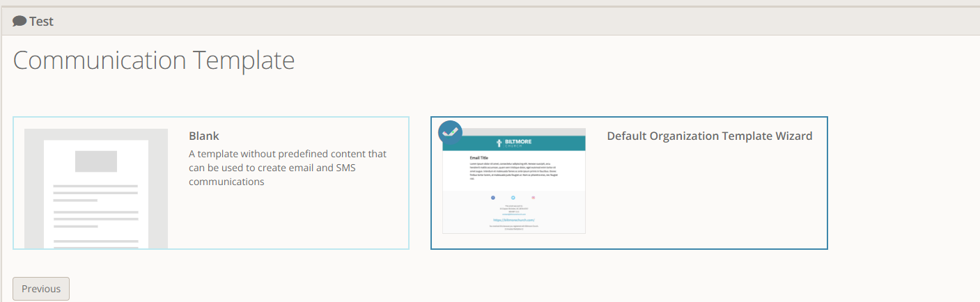The width and height of the screenshot is (980, 302).
Task: Click the selected checkmark badge on template
Action: click(x=450, y=132)
